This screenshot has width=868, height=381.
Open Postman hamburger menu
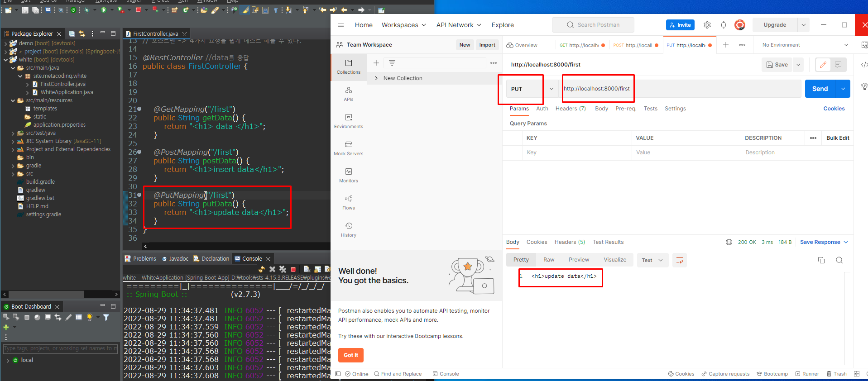(341, 25)
